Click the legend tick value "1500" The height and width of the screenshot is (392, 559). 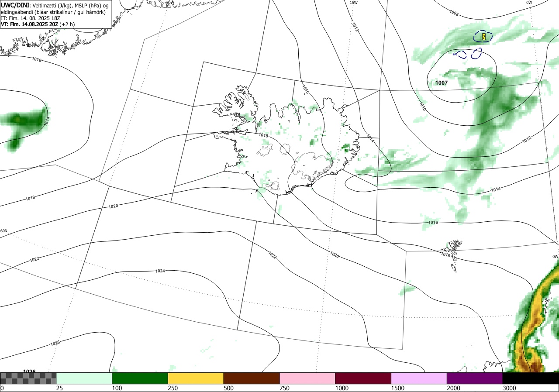tap(398, 388)
